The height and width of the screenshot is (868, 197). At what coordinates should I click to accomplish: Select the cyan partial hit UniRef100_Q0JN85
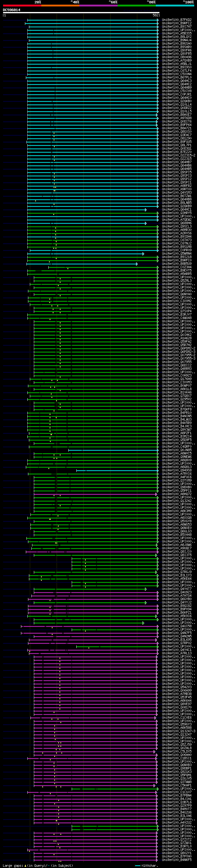click(177, 450)
